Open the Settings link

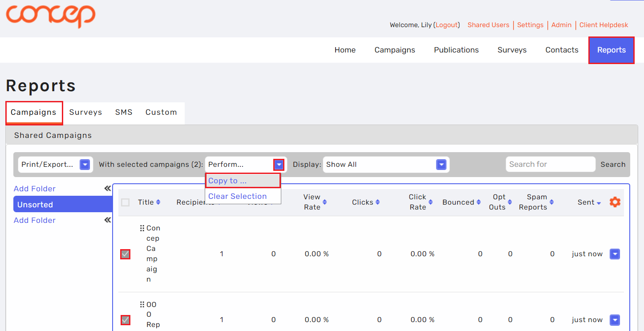tap(530, 25)
